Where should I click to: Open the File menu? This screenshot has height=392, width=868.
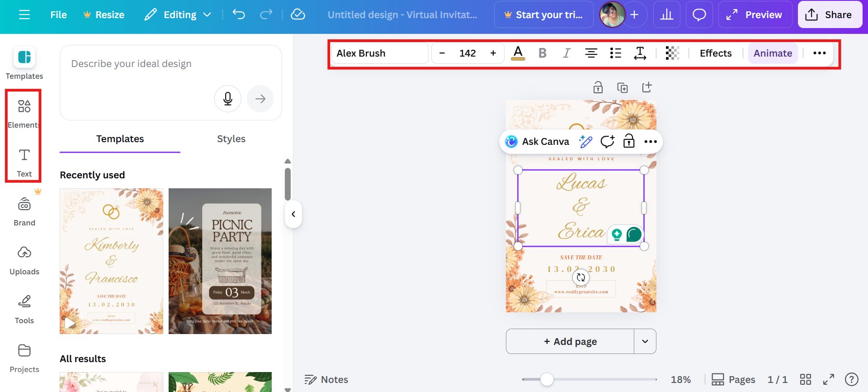pos(58,14)
